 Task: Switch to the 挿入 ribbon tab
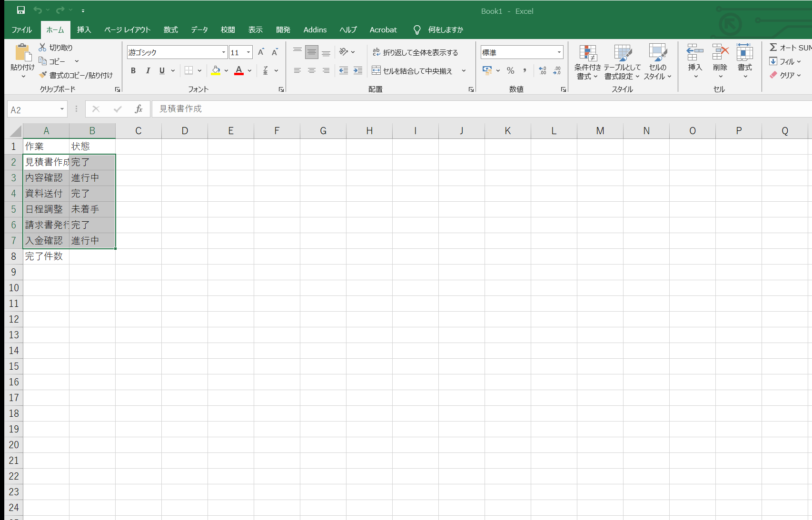(x=84, y=29)
